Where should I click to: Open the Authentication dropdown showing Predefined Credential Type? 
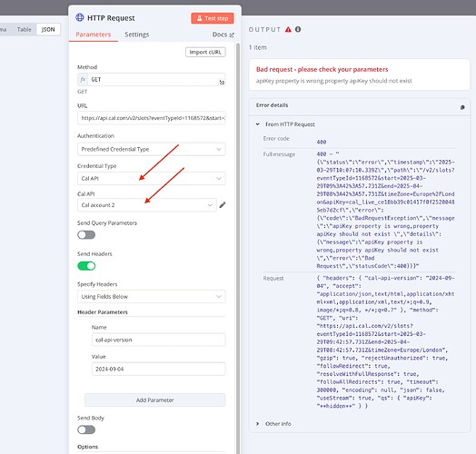[151, 149]
